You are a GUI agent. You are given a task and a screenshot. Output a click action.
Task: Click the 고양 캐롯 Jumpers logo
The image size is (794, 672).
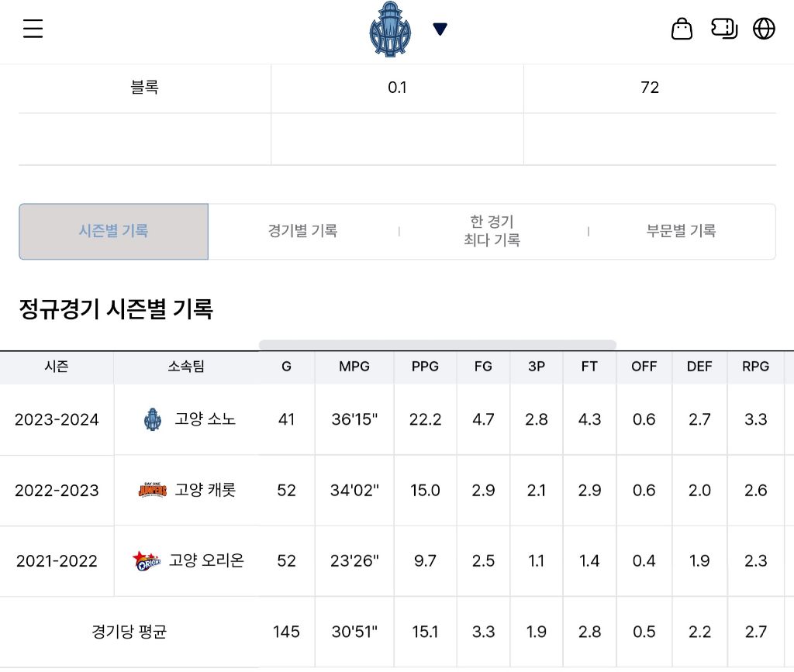[153, 490]
